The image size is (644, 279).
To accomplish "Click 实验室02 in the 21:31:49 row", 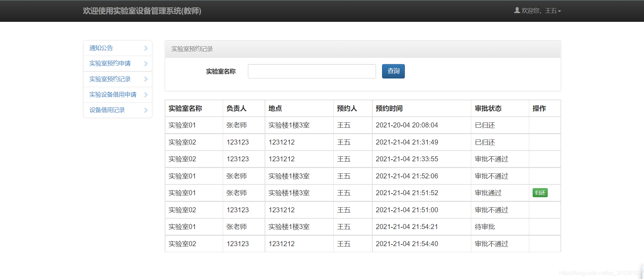I will (182, 142).
